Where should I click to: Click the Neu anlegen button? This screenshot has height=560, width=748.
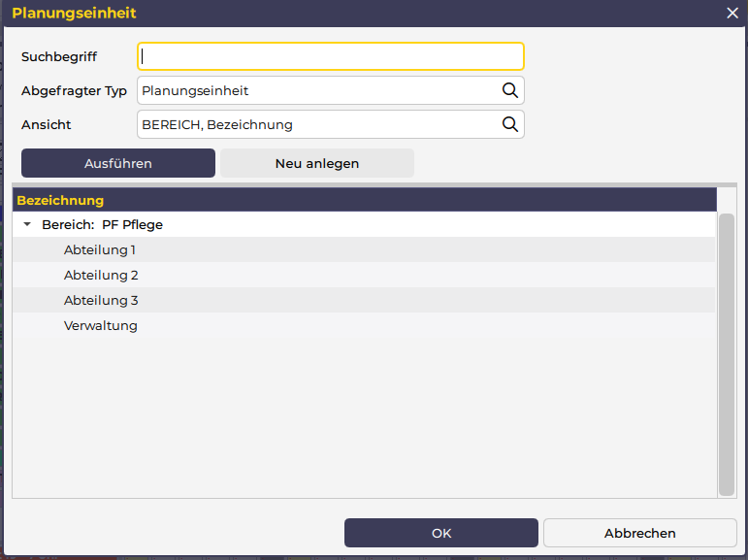click(x=317, y=163)
